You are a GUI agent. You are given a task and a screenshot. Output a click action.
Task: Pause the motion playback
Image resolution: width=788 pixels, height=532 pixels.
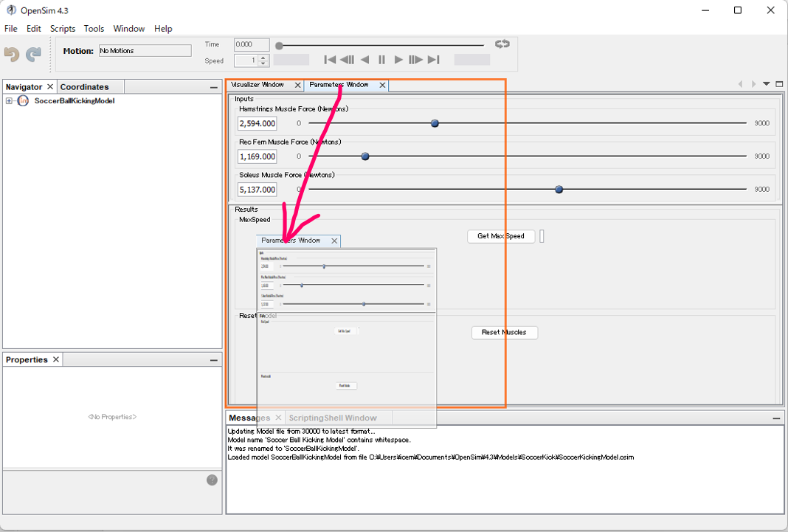381,60
